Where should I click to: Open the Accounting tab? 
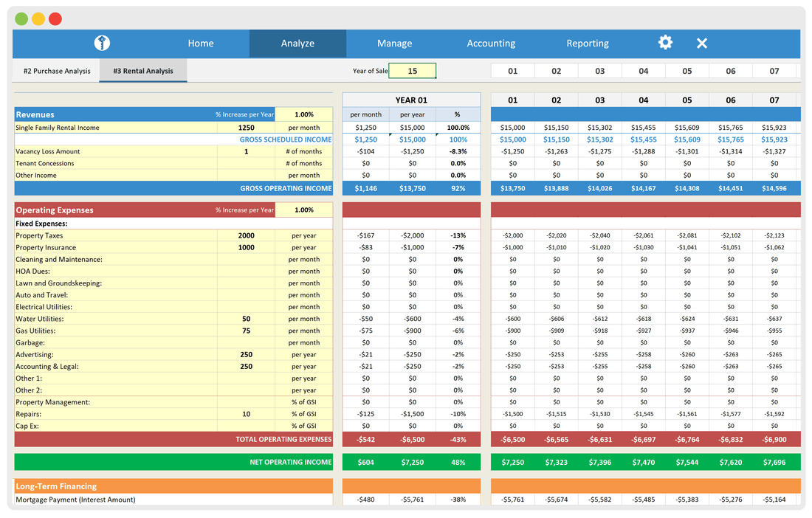[x=491, y=43]
